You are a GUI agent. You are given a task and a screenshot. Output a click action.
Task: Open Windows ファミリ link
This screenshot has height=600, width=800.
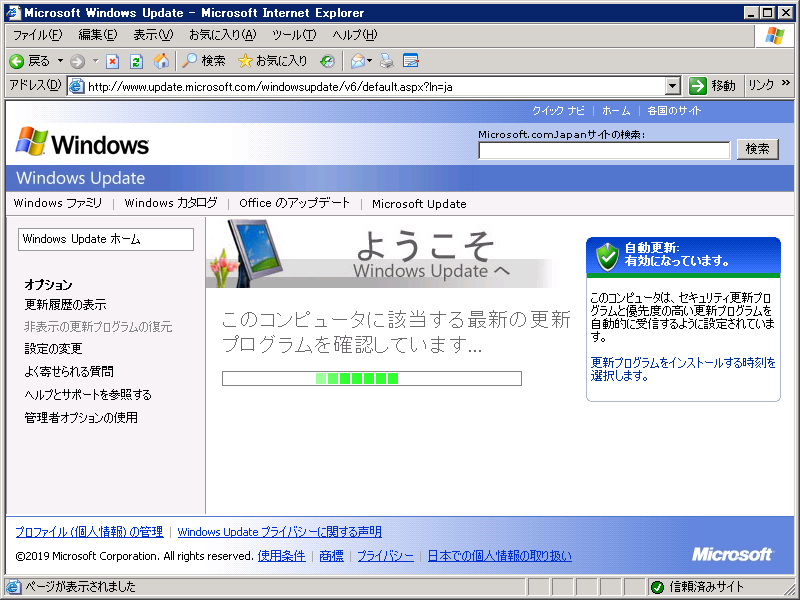tap(58, 203)
